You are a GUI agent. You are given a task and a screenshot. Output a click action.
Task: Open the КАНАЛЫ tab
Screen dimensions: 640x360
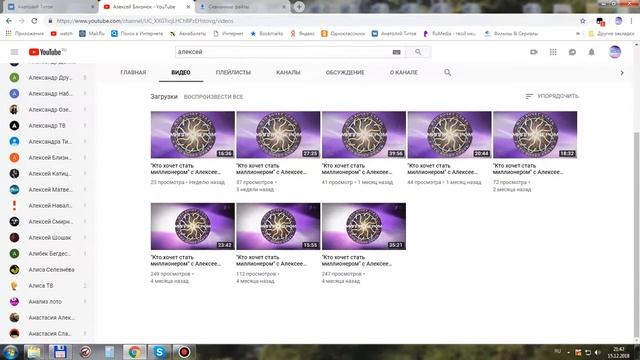[x=288, y=72]
